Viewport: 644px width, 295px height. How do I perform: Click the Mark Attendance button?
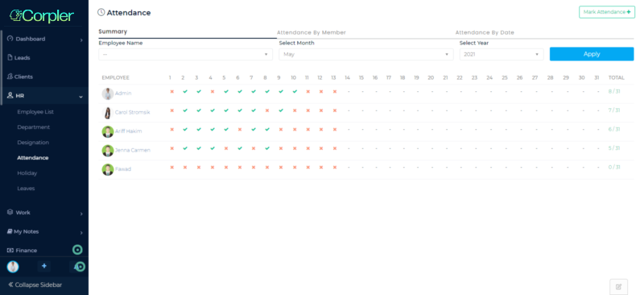coord(607,12)
